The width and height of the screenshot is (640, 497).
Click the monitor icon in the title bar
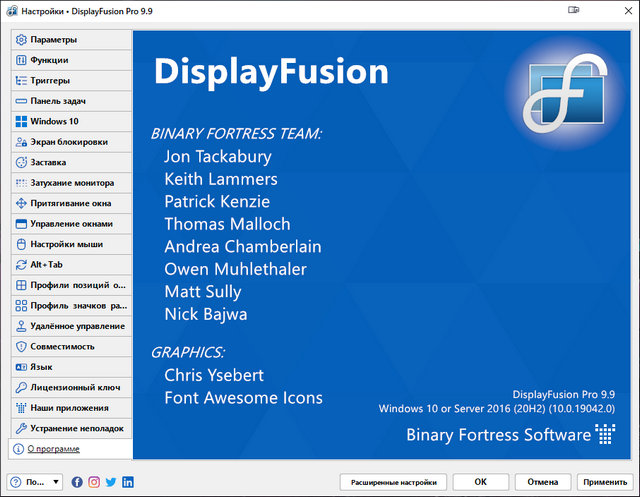(x=574, y=11)
